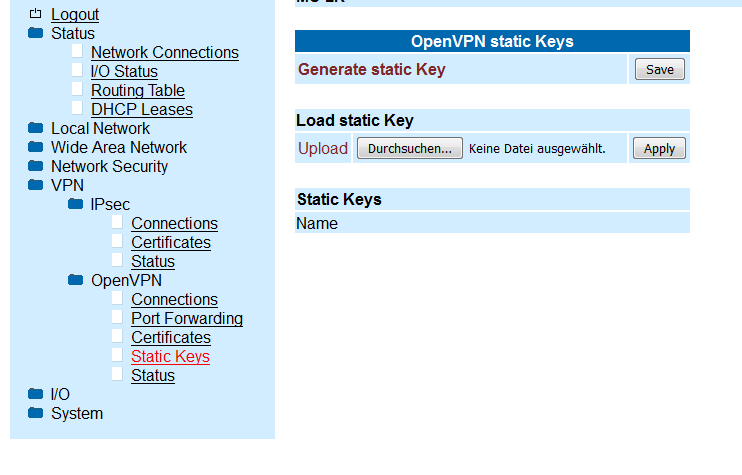742x475 pixels.
Task: Open DHCP Leases page
Action: pyautogui.click(x=142, y=109)
